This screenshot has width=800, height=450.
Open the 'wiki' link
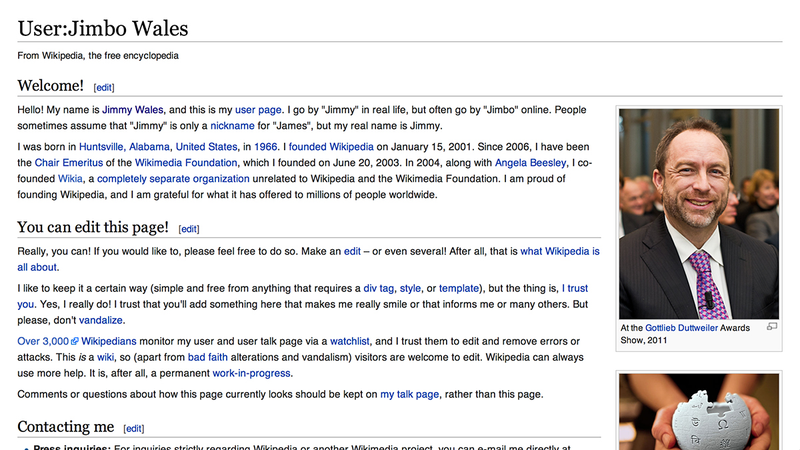106,357
